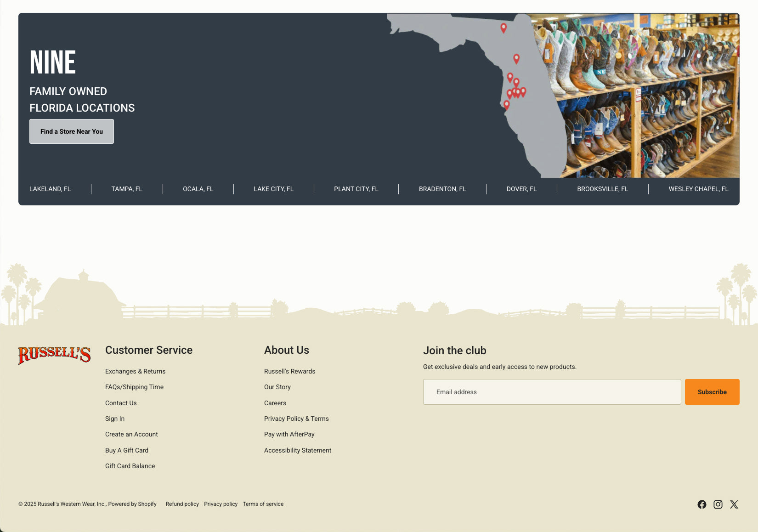The image size is (758, 532).
Task: Open Exchanges & Returns page
Action: 135,371
